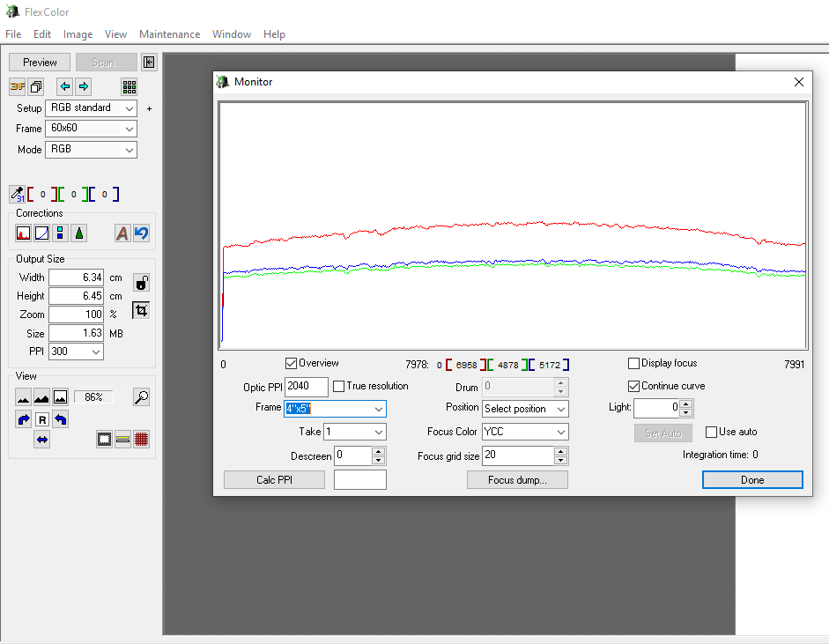The height and width of the screenshot is (644, 829).
Task: Rotate image clockwise with blue arrow
Action: coord(23,420)
